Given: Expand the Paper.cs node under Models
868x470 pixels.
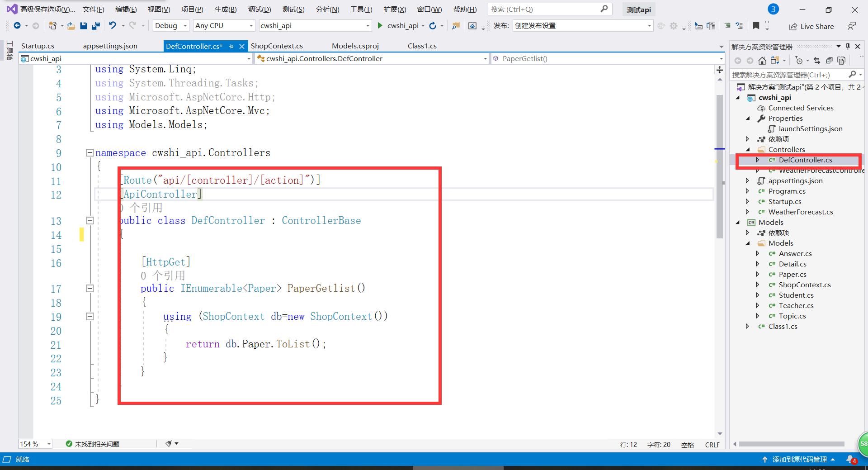Looking at the screenshot, I should (x=758, y=274).
